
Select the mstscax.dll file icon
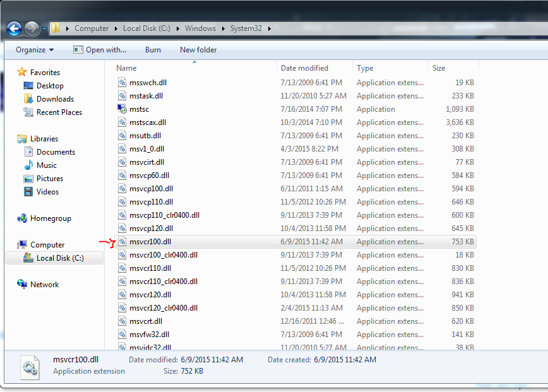122,122
